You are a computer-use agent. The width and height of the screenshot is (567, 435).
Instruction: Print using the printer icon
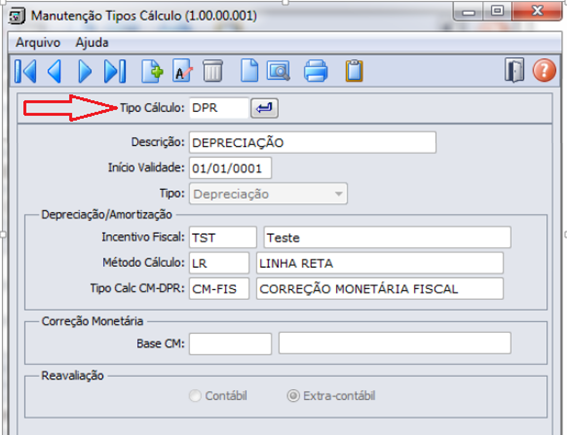(316, 71)
